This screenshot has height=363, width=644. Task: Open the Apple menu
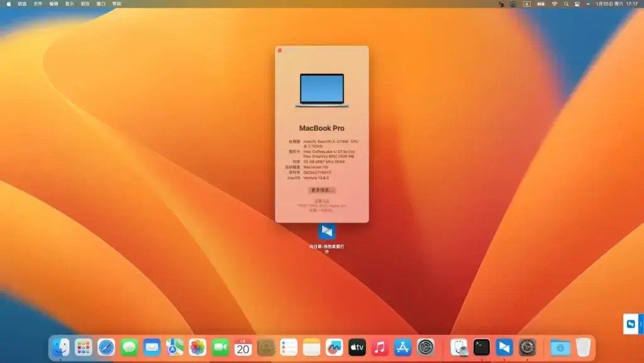tap(9, 4)
